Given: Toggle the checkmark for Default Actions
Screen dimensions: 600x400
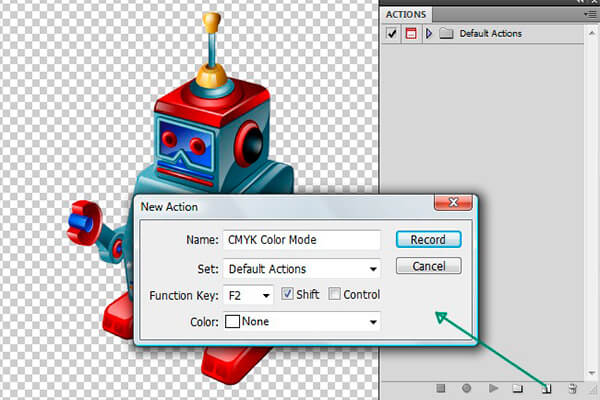Looking at the screenshot, I should coord(391,34).
